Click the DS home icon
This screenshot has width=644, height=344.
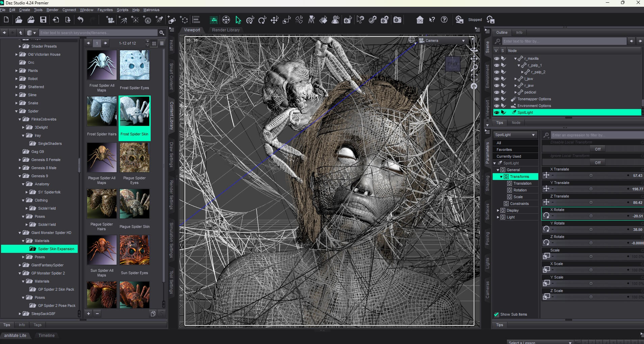[420, 20]
